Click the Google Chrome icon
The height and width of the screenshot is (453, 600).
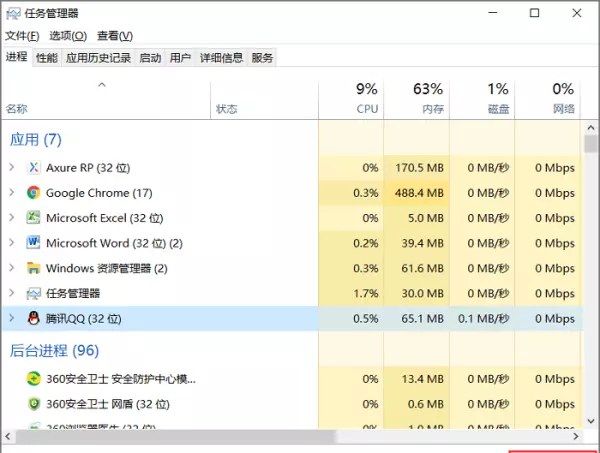tap(33, 192)
